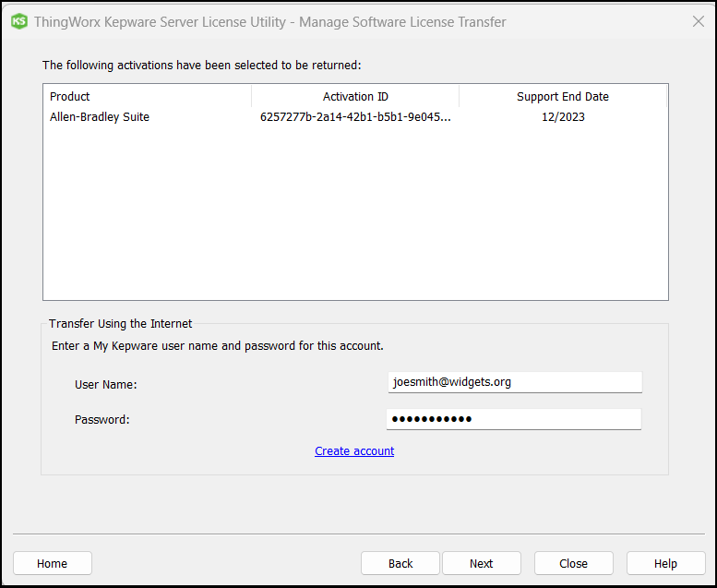Proceed by clicking the Next button
The image size is (717, 588).
tap(481, 564)
